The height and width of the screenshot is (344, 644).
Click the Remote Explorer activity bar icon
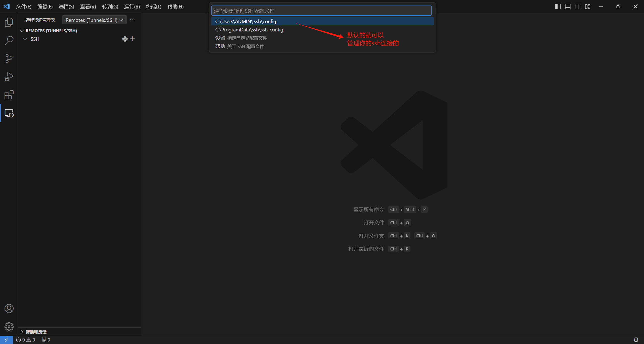tap(9, 113)
